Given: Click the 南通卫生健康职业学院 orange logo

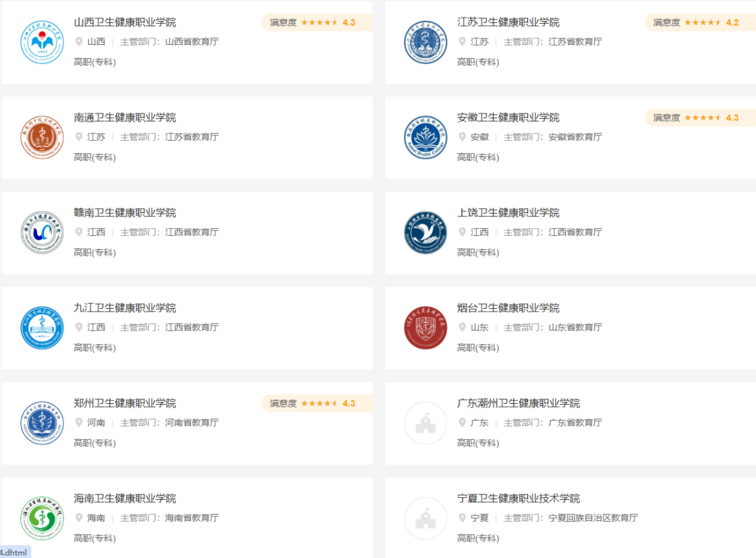Looking at the screenshot, I should (x=42, y=137).
